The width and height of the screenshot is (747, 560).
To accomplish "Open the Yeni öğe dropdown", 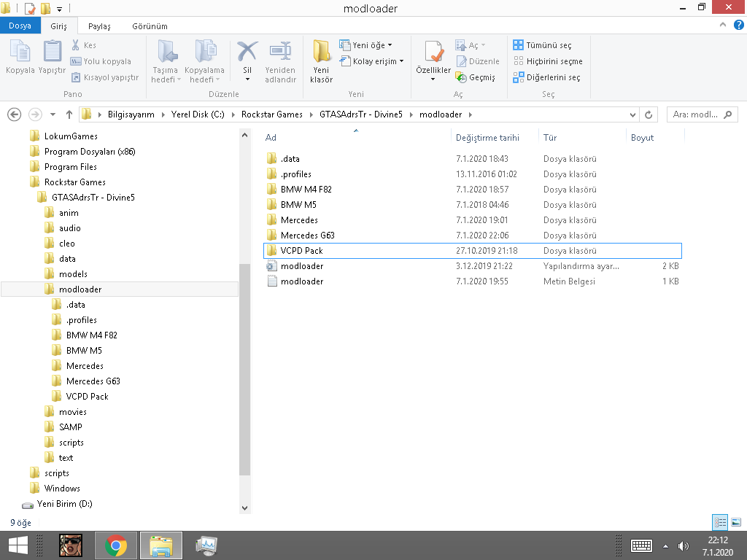I will (x=366, y=45).
